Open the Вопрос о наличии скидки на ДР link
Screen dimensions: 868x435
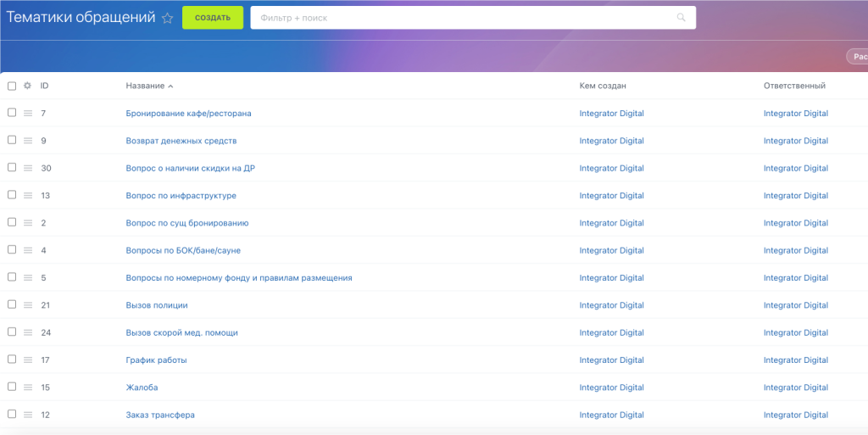190,168
